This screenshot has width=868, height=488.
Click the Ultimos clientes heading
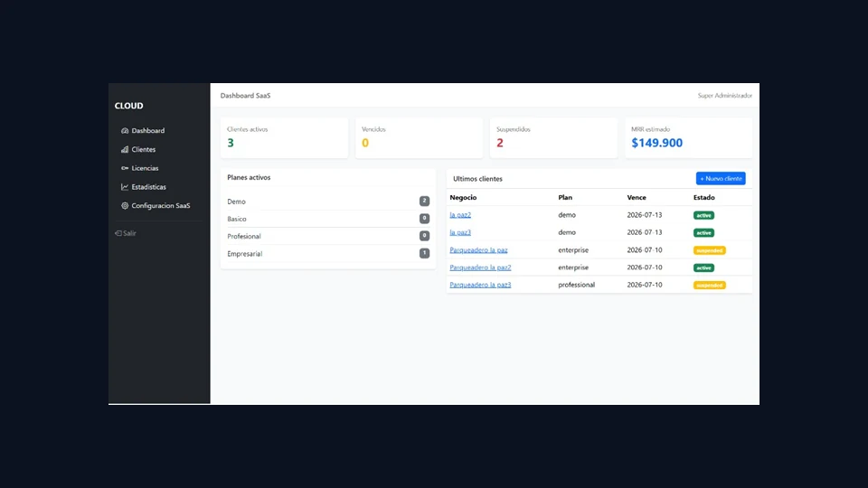click(477, 179)
